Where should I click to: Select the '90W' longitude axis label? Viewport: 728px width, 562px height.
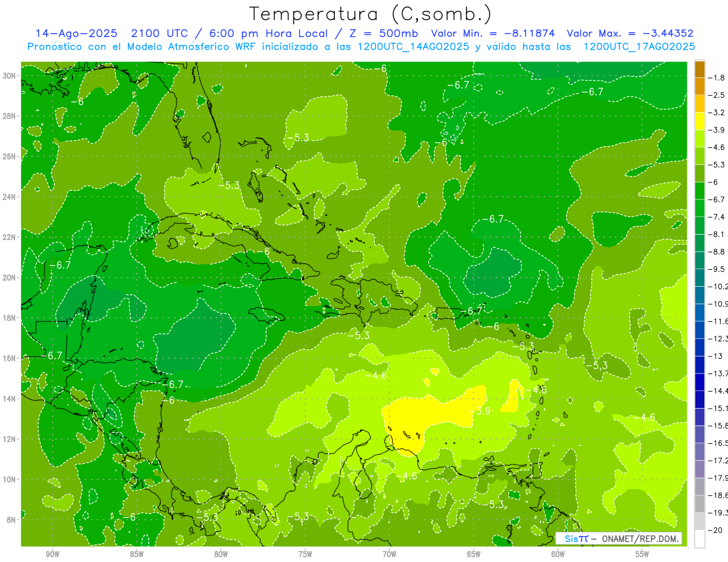52,554
